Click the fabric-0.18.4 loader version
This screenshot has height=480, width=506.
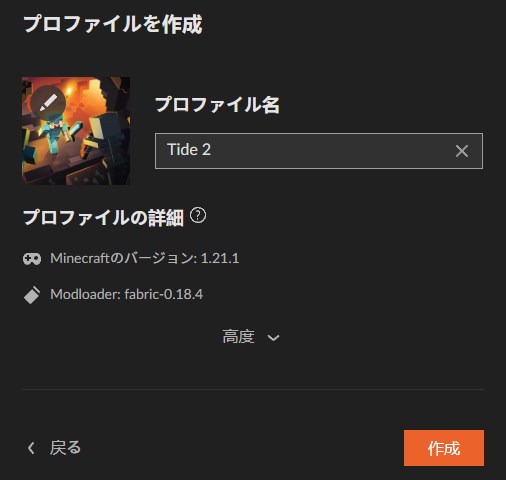tap(163, 294)
